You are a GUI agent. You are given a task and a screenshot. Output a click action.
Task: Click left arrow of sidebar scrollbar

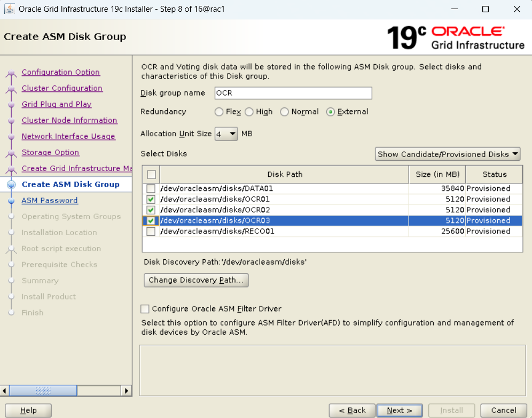click(x=4, y=391)
